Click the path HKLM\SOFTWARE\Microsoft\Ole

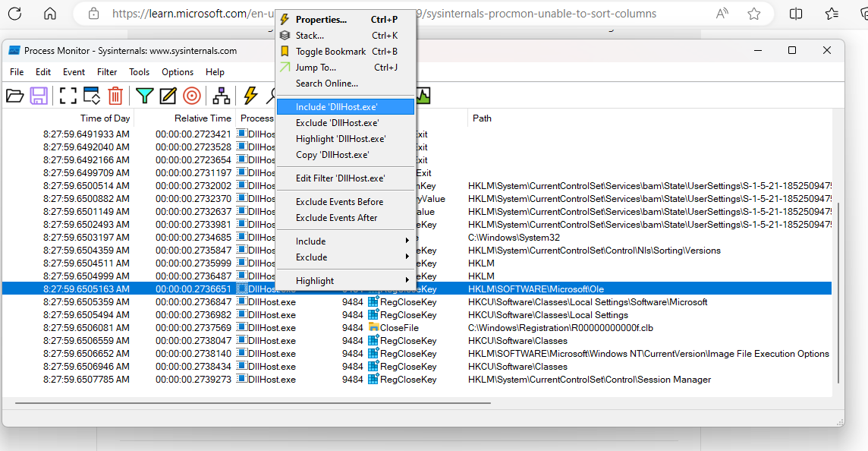coord(536,289)
